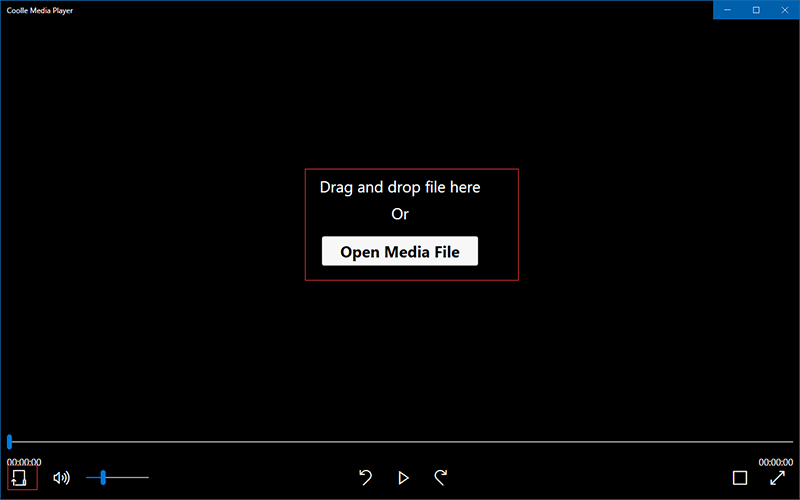Click the blue volume slider handle
This screenshot has width=800, height=500.
(103, 478)
